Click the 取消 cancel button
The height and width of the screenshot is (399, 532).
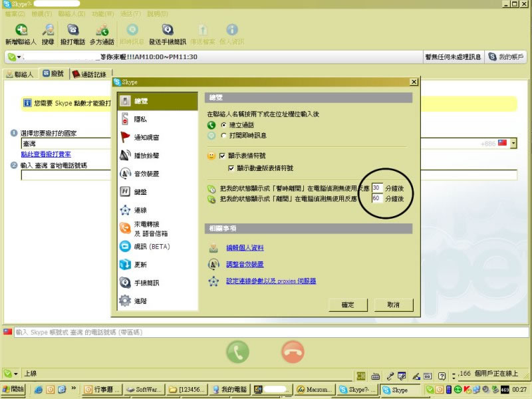[394, 305]
